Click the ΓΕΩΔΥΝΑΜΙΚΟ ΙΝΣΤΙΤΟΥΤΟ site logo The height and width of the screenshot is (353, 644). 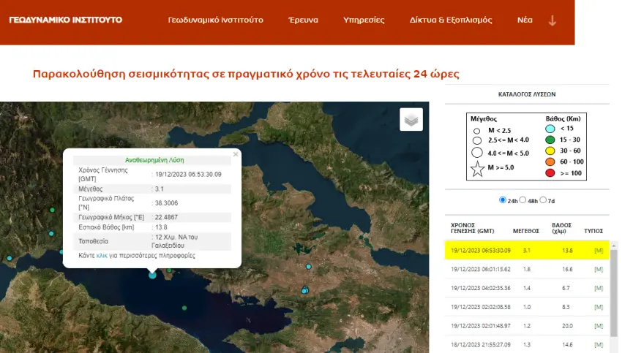click(x=66, y=20)
